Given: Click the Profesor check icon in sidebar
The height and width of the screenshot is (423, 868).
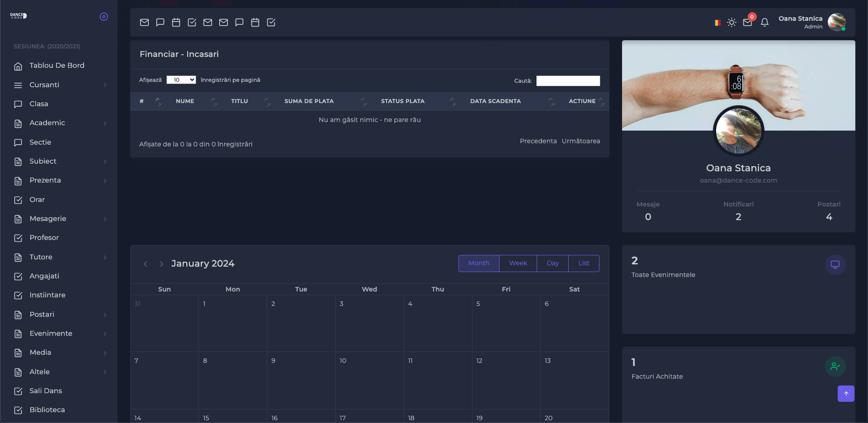Looking at the screenshot, I should click(x=18, y=238).
